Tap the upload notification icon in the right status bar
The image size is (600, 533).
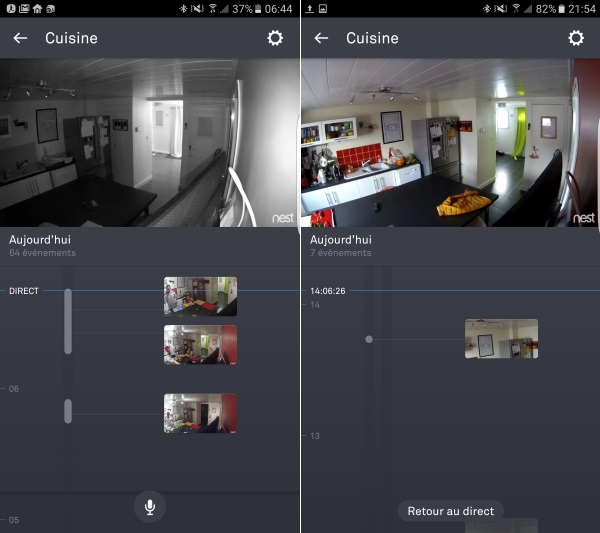pos(310,8)
